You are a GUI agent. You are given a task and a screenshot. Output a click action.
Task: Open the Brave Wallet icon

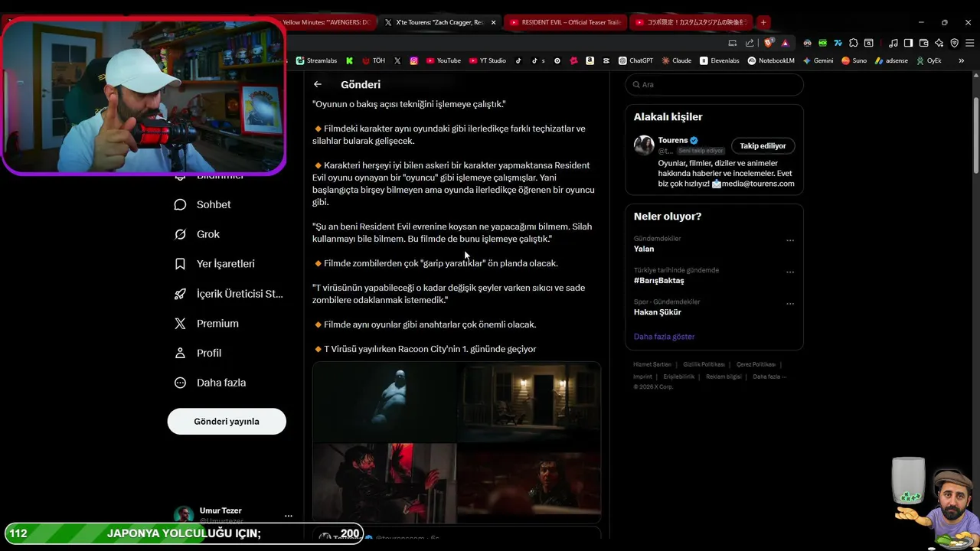click(923, 43)
